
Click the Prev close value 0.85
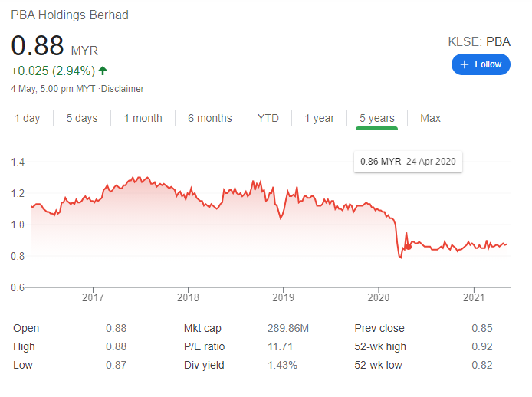[x=481, y=328]
